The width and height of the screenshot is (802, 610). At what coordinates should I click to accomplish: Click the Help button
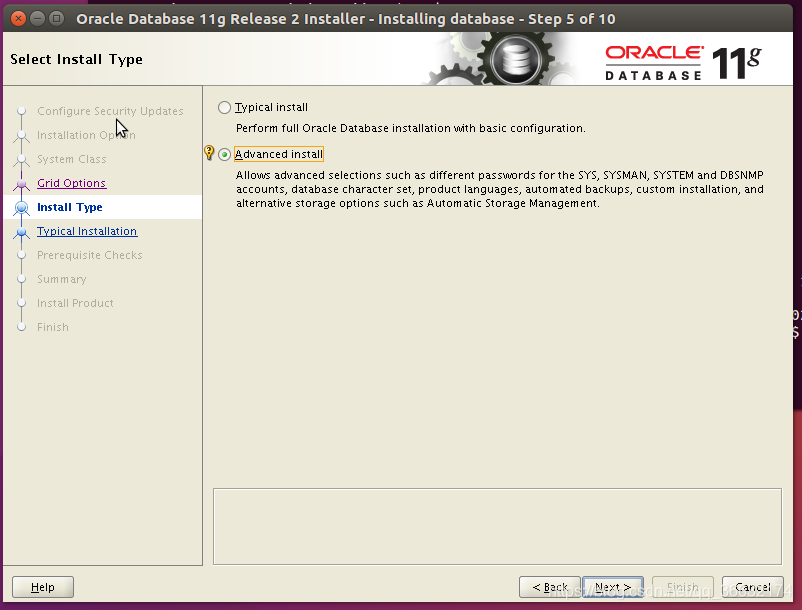(x=43, y=587)
